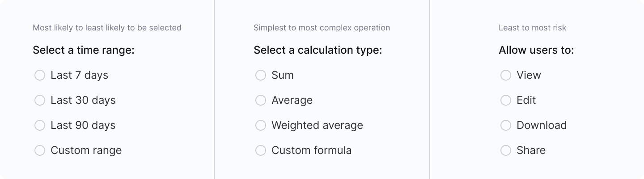The width and height of the screenshot is (644, 179).
Task: Select the Custom range radio button
Action: coord(40,150)
